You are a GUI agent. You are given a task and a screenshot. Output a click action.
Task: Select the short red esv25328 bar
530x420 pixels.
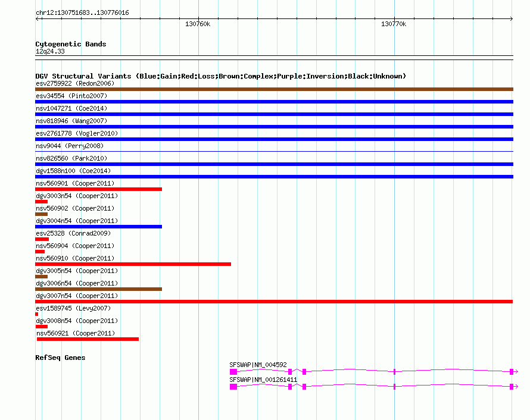(x=42, y=239)
